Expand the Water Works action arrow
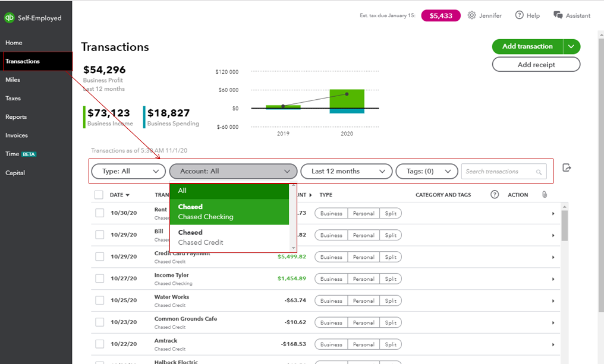604x364 pixels. click(x=553, y=301)
